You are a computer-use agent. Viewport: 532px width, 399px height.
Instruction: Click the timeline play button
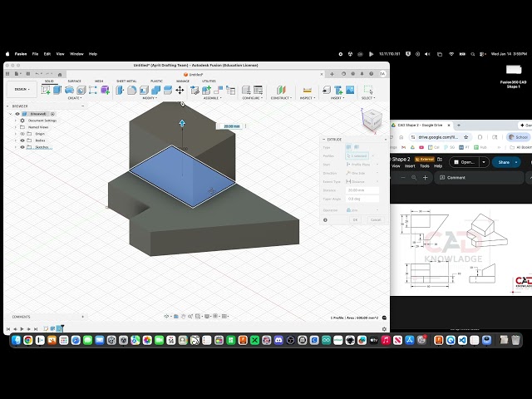[22, 329]
